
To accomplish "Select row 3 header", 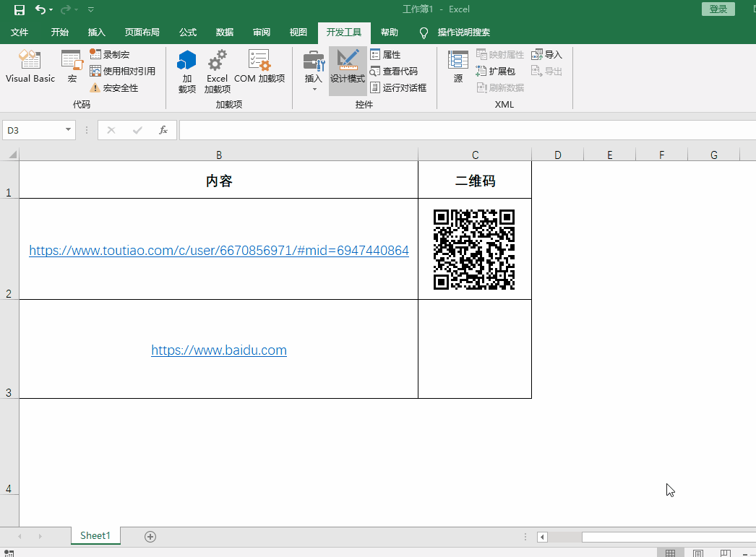I will pyautogui.click(x=9, y=349).
